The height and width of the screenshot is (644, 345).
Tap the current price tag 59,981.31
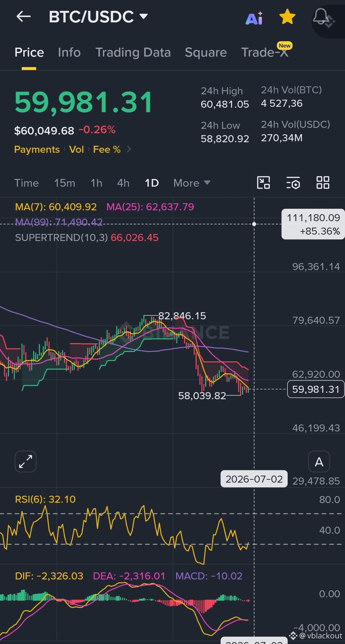(316, 389)
